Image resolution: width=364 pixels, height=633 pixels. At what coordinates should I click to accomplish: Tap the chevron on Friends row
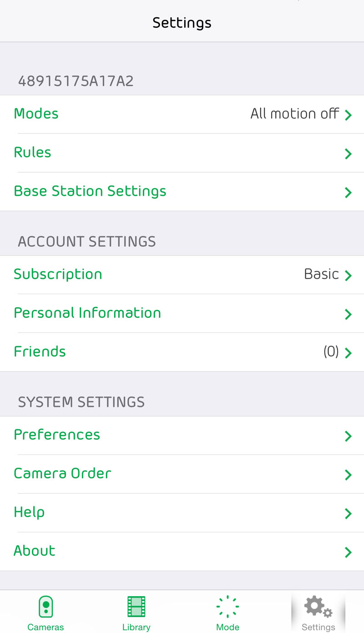[348, 352]
